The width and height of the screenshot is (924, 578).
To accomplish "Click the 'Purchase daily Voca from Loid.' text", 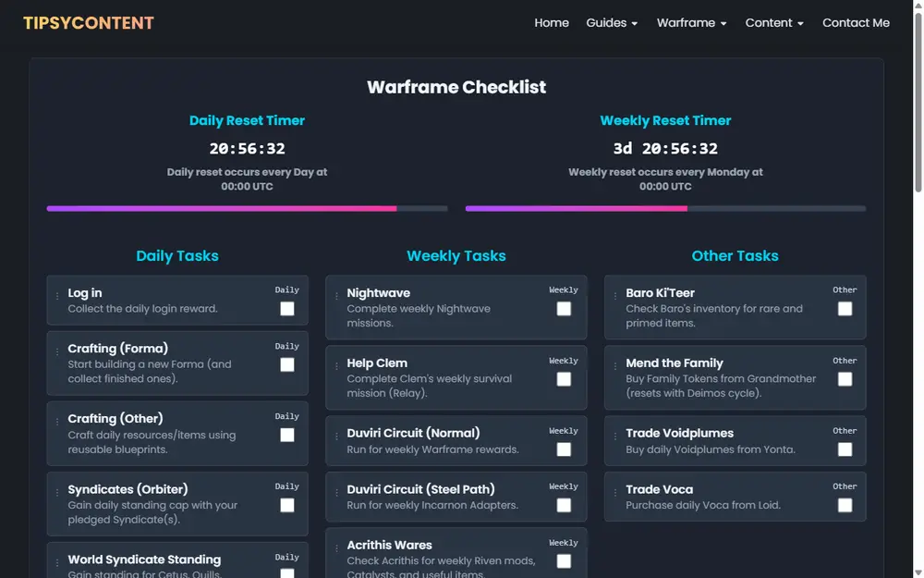I will [703, 506].
